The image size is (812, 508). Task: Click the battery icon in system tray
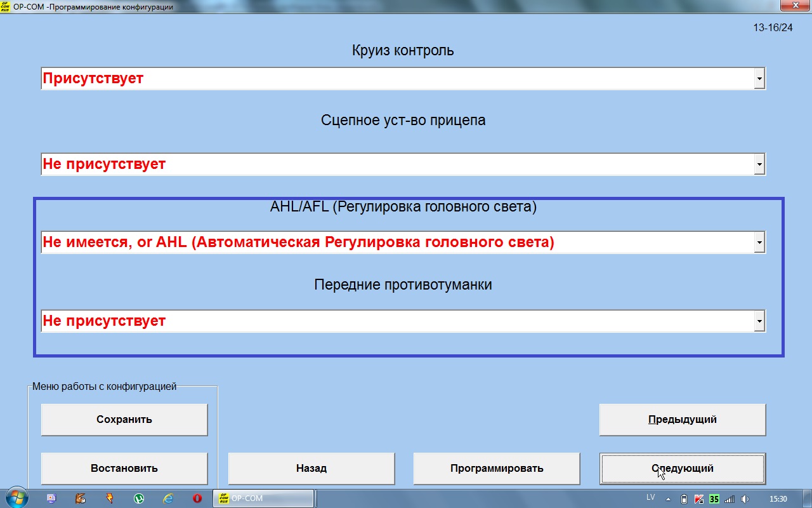click(x=684, y=499)
